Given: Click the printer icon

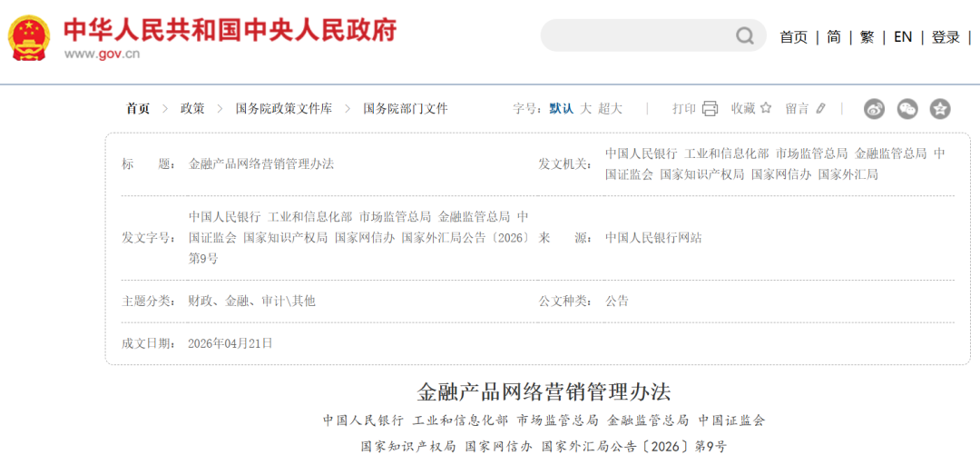Looking at the screenshot, I should pos(710,108).
